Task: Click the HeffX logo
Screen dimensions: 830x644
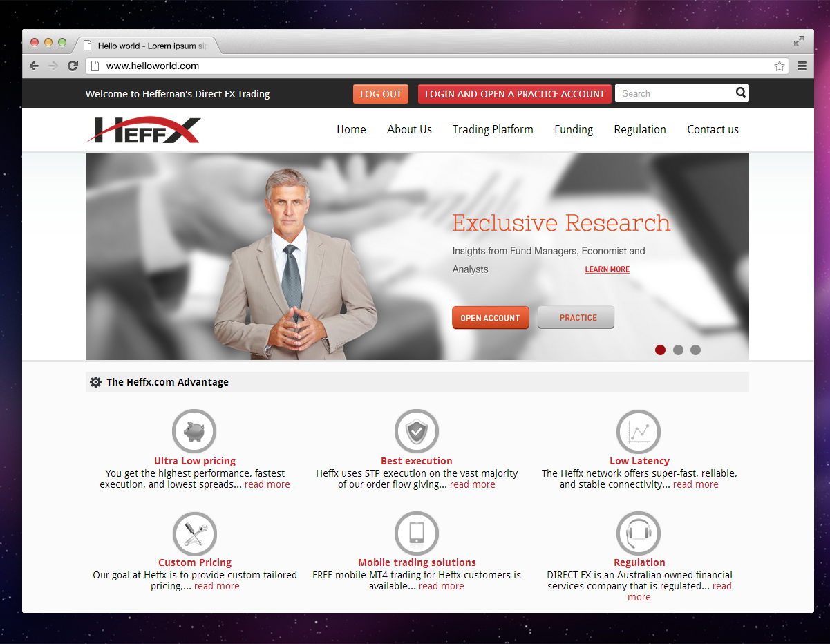Action: click(144, 129)
